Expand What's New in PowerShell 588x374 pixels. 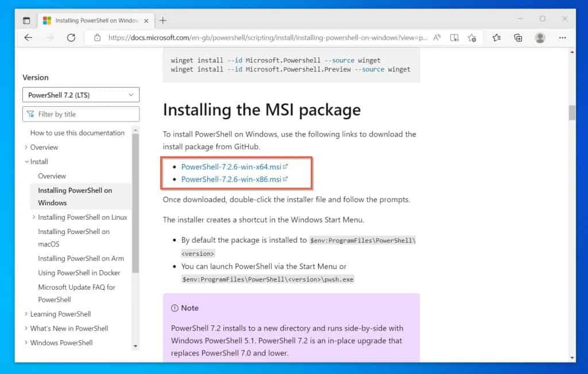pos(26,328)
